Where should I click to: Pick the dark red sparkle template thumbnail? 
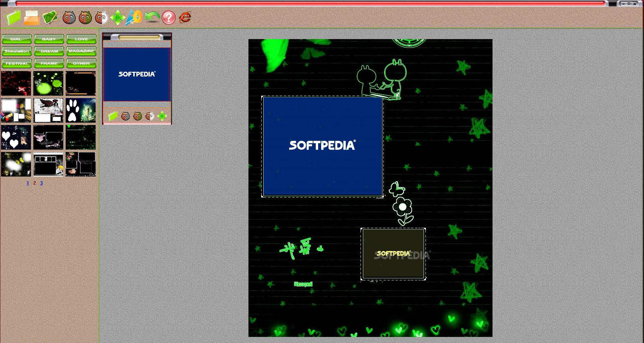[16, 83]
